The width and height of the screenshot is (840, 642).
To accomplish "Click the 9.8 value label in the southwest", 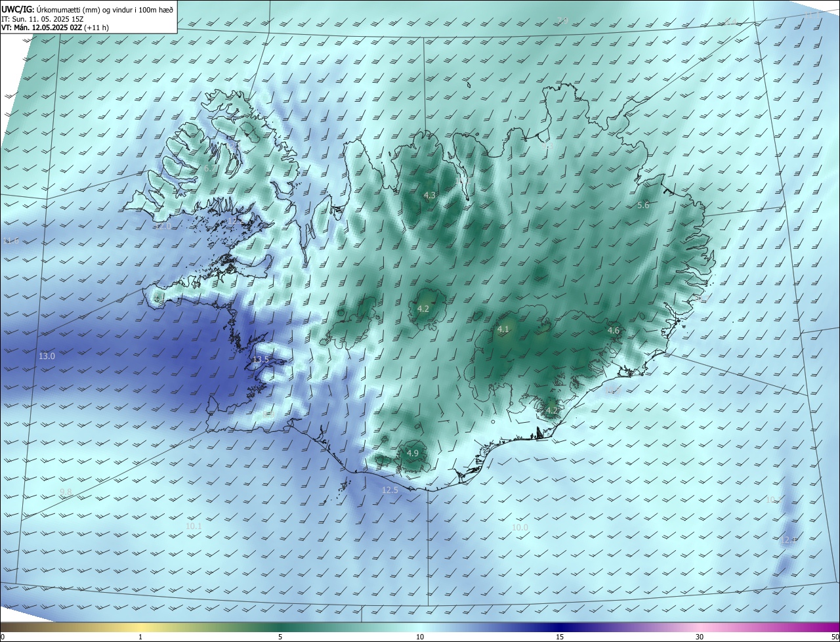I will [66, 492].
